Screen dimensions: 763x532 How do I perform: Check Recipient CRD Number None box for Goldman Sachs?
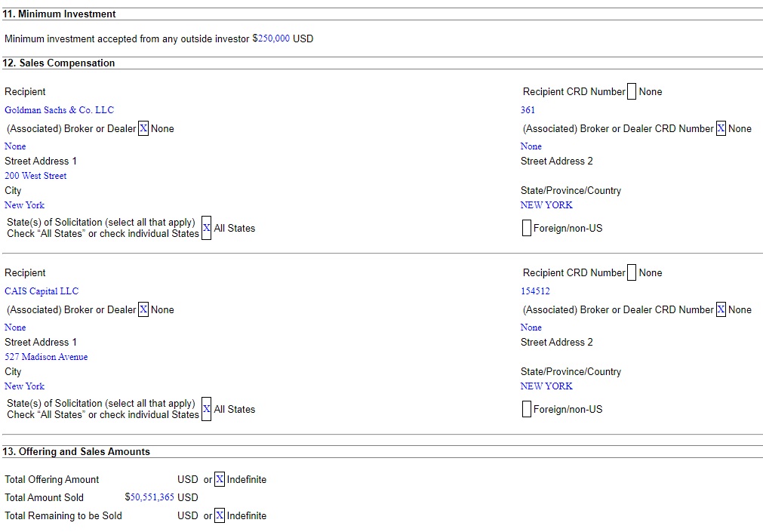[632, 92]
